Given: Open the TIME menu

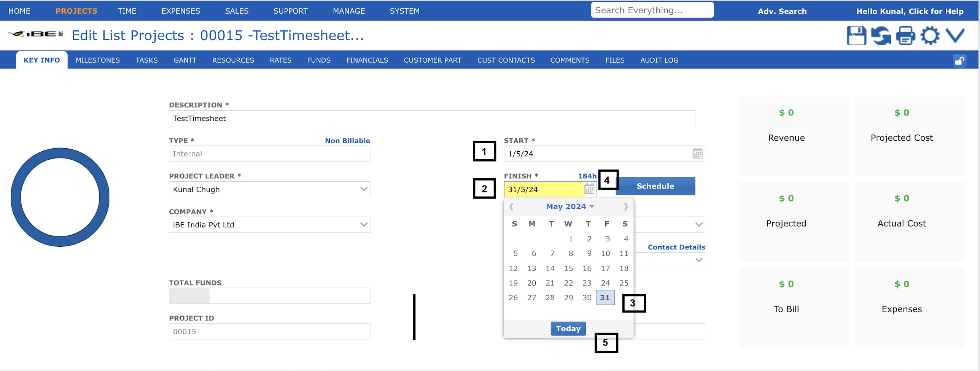Looking at the screenshot, I should click(127, 11).
